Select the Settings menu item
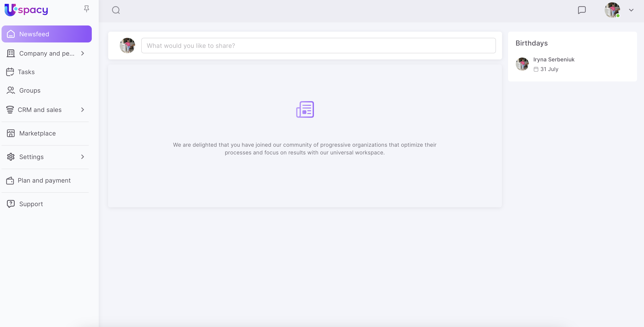 31,157
